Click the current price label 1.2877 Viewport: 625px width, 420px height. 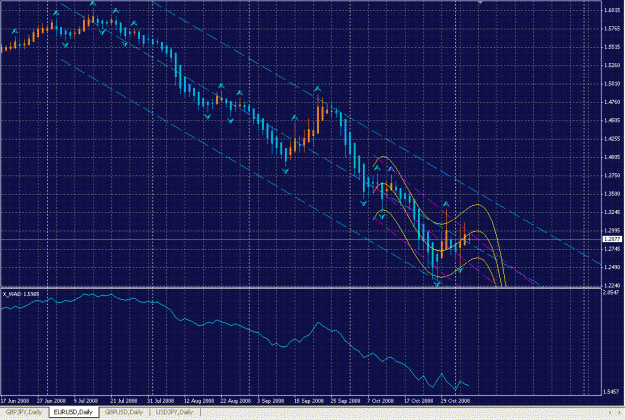pos(611,239)
